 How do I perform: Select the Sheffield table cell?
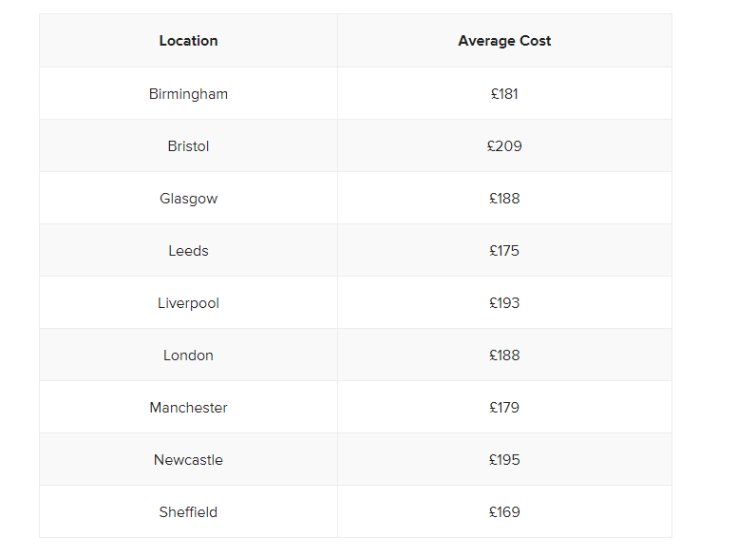coord(188,512)
